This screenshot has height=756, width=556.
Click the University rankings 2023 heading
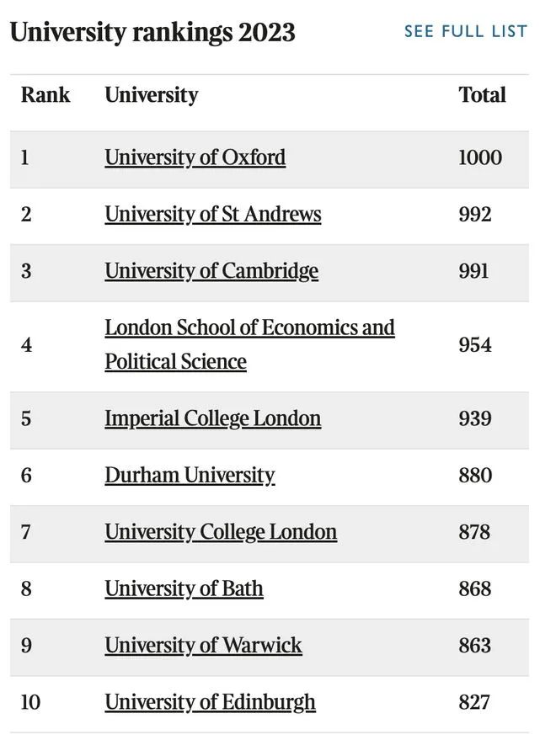pos(152,33)
